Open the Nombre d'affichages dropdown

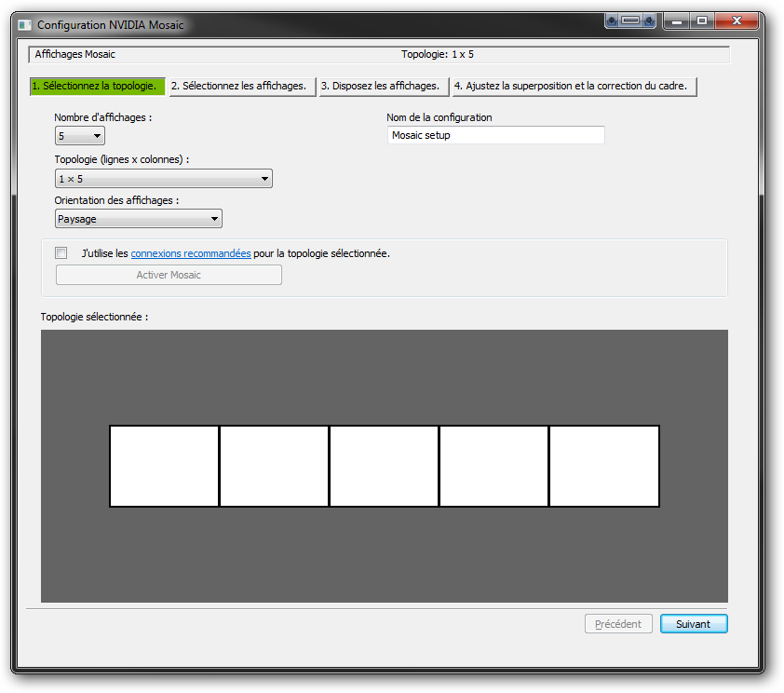point(80,136)
